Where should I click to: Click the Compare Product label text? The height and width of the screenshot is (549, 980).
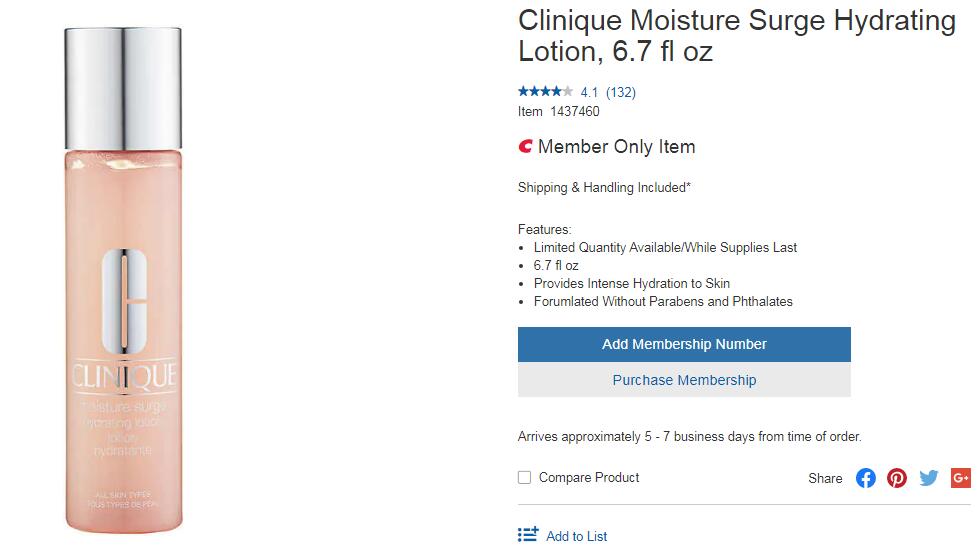click(x=589, y=478)
